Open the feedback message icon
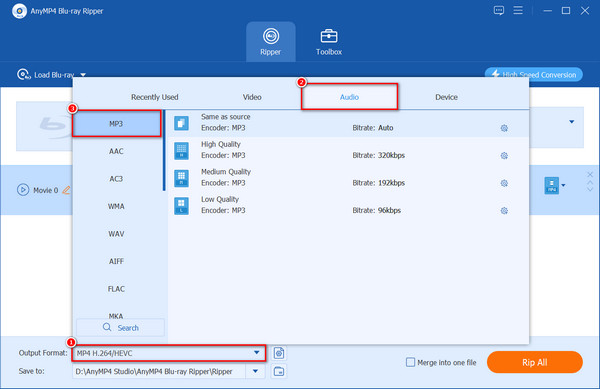600x389 pixels. [x=499, y=10]
